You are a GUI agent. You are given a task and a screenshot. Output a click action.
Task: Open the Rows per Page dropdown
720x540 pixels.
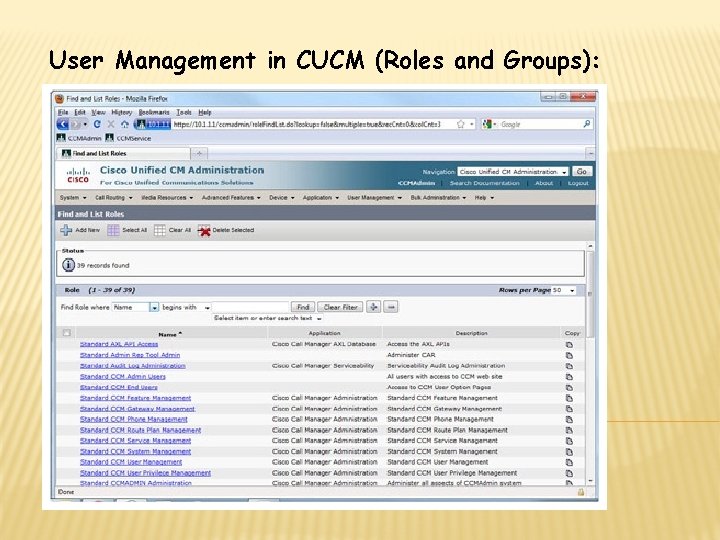point(563,290)
